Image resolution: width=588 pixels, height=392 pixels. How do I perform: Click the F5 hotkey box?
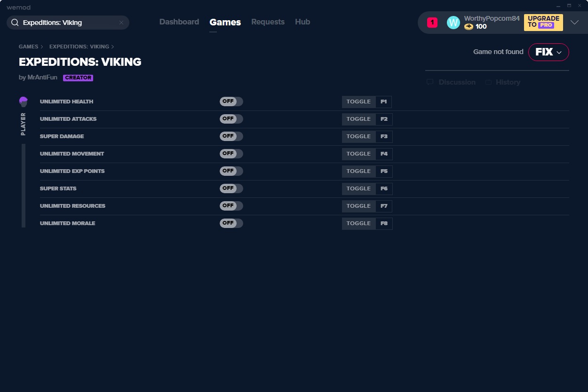(x=384, y=171)
